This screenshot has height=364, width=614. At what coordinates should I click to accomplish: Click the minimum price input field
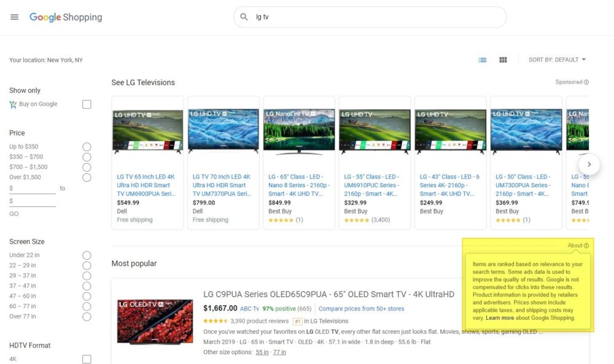(x=33, y=188)
